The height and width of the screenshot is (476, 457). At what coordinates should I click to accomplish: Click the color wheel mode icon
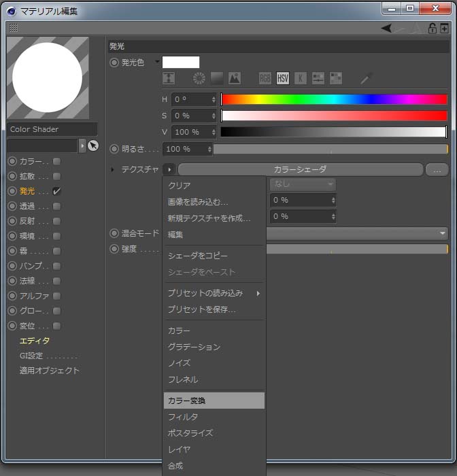click(x=199, y=78)
